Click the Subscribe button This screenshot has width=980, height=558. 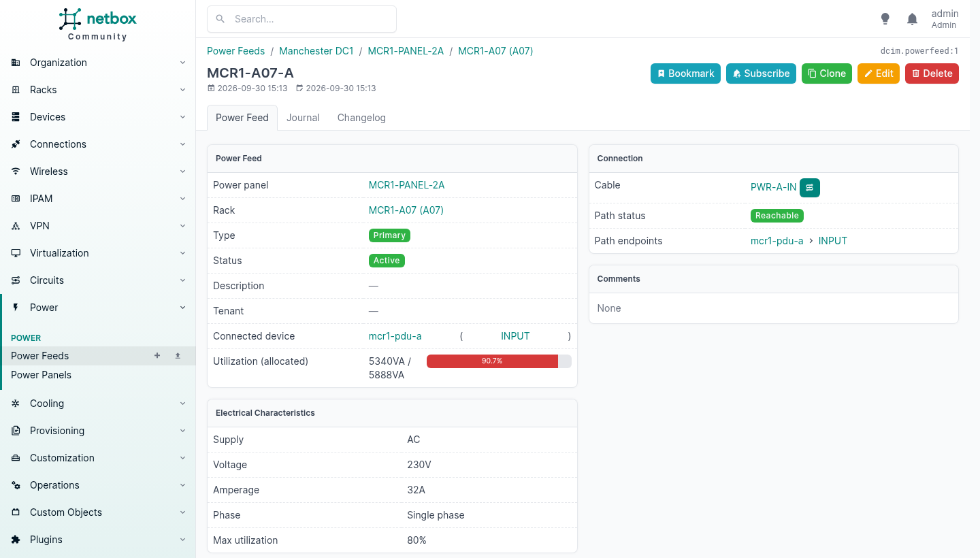click(x=762, y=73)
